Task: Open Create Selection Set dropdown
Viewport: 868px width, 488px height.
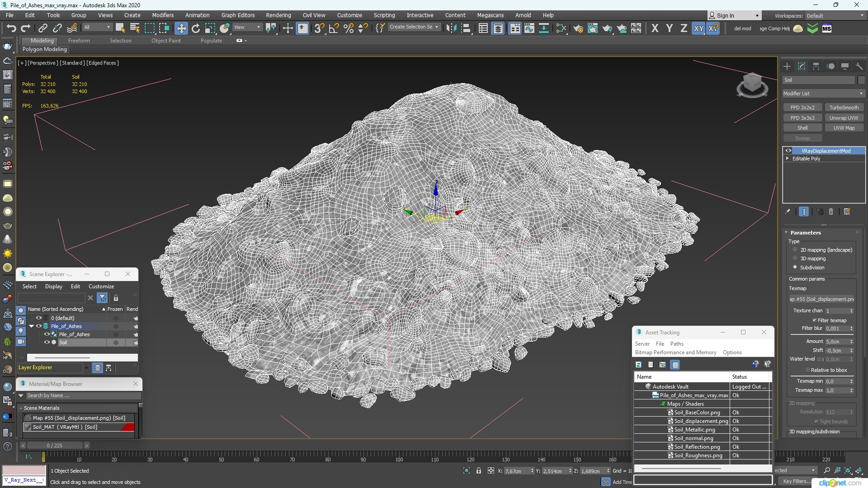Action: click(x=414, y=27)
